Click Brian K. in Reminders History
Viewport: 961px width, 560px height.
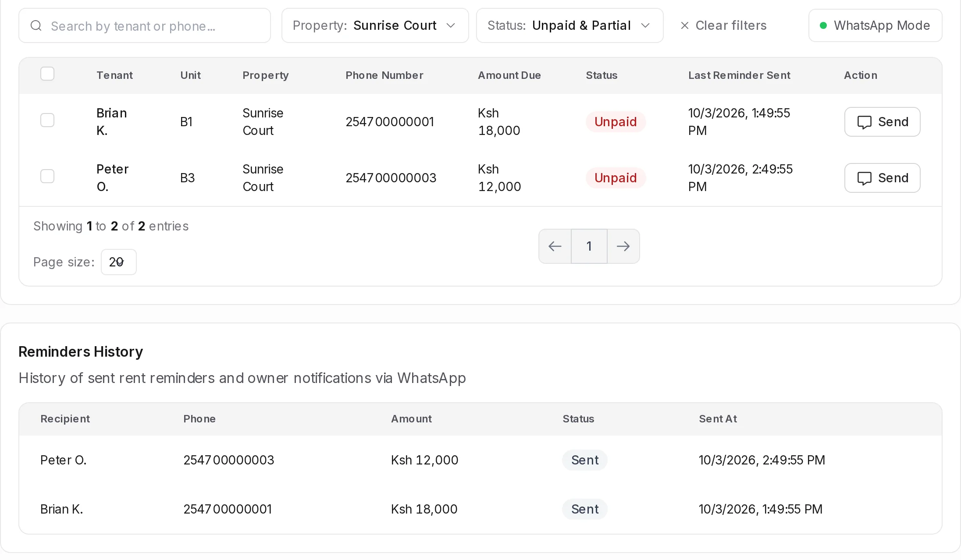[x=61, y=509]
